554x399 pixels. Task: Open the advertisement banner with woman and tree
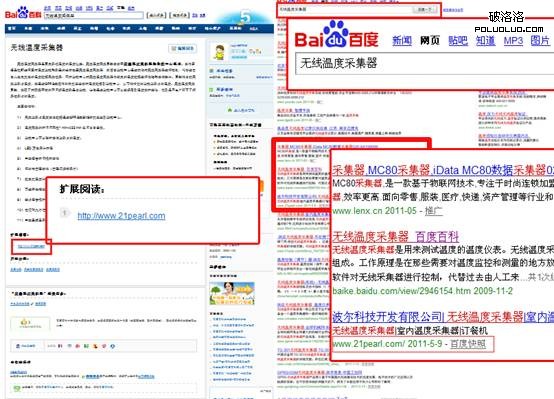[232, 293]
